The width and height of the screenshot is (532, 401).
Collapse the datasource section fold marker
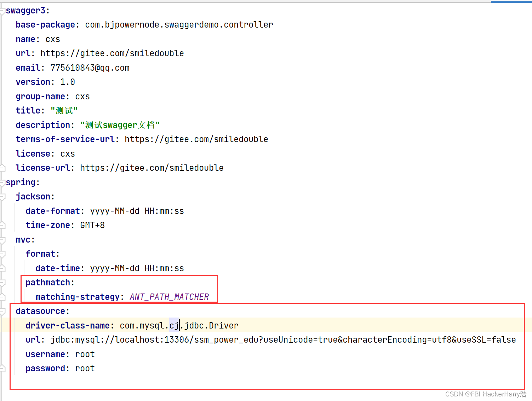[2, 312]
